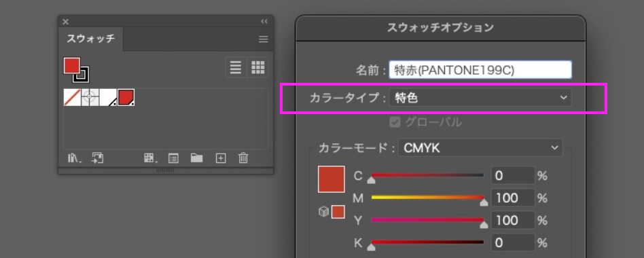Switch swatches to list view
The image size is (644, 258).
[236, 67]
